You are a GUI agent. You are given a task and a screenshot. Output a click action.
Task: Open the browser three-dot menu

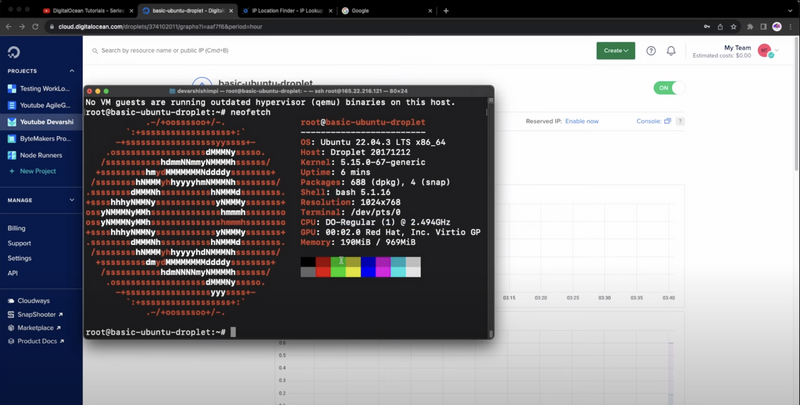pos(791,27)
